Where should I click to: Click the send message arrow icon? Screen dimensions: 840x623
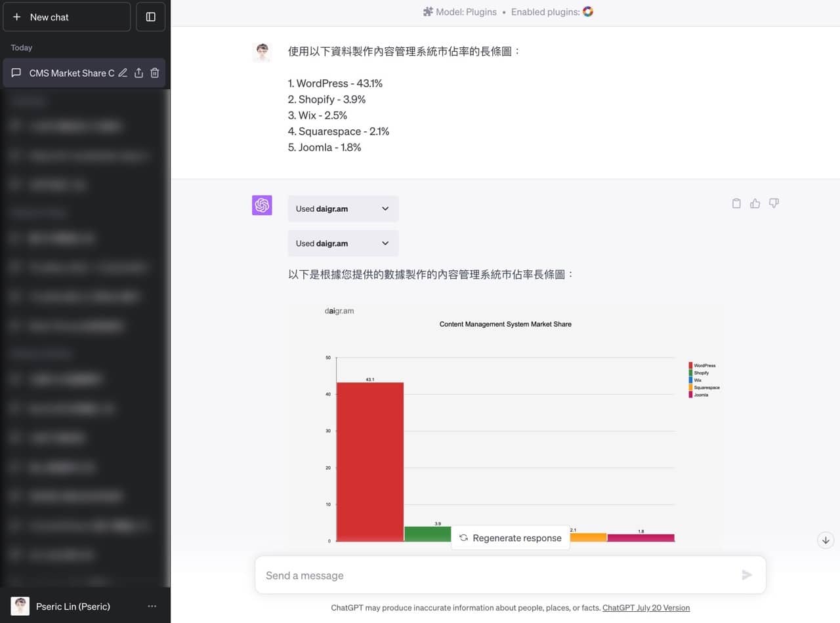747,575
